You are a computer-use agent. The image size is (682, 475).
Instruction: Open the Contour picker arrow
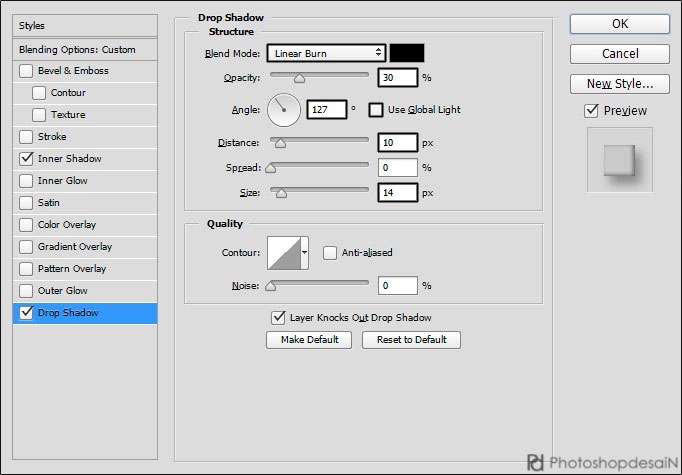pos(305,253)
